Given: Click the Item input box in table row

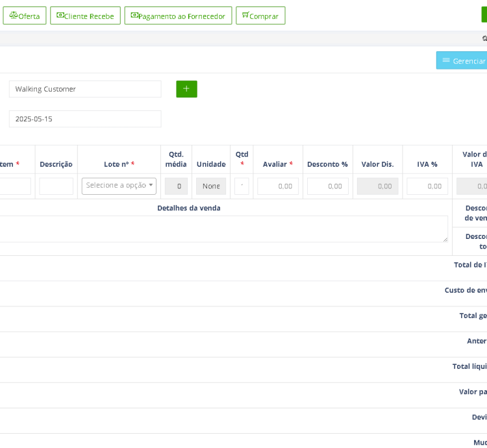Looking at the screenshot, I should click(15, 186).
